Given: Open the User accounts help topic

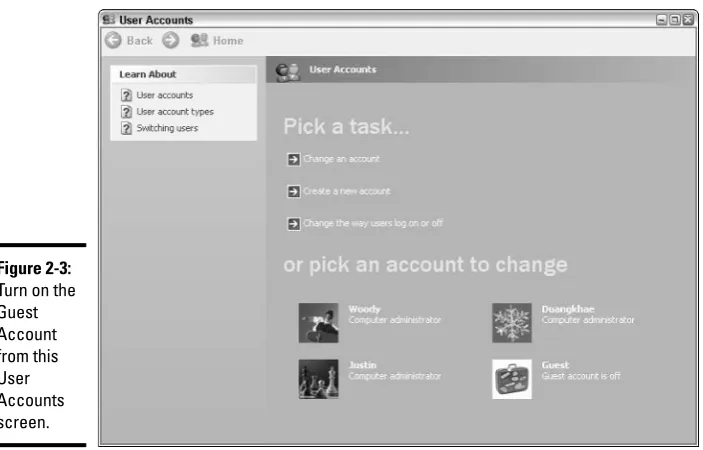Looking at the screenshot, I should [165, 95].
